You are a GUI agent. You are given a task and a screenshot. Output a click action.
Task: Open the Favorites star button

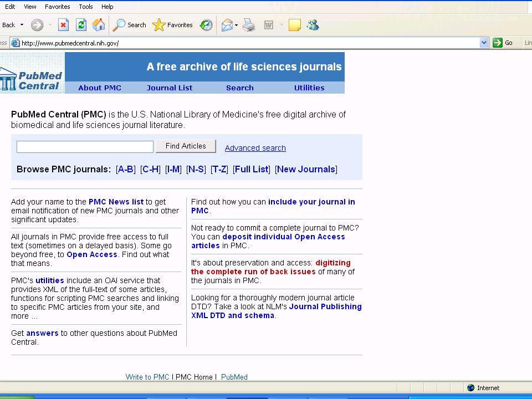[x=172, y=25]
